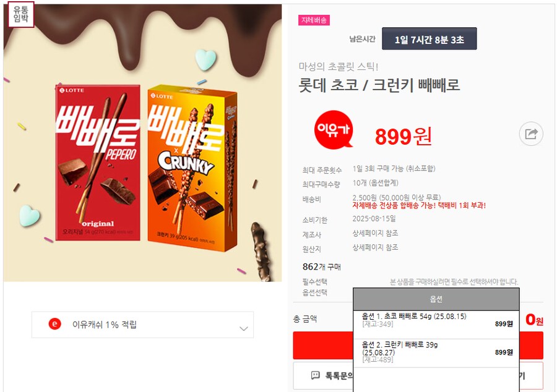Click the gray 옵션 dropdown header
Screen dimensions: 557x392
click(436, 299)
